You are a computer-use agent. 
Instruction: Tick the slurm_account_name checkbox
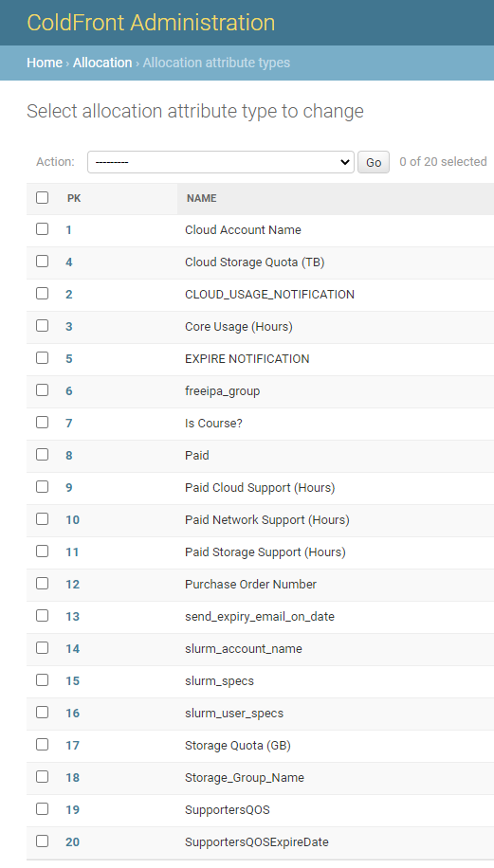(x=42, y=647)
